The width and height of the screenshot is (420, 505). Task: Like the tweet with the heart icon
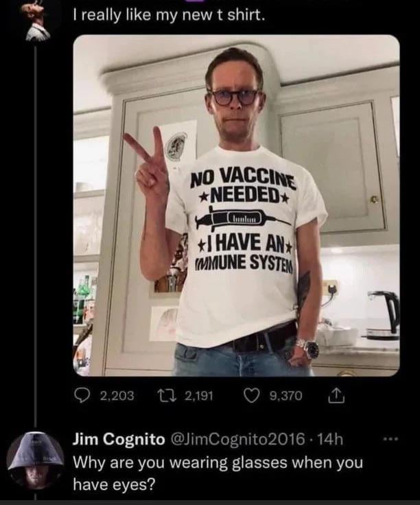(253, 396)
